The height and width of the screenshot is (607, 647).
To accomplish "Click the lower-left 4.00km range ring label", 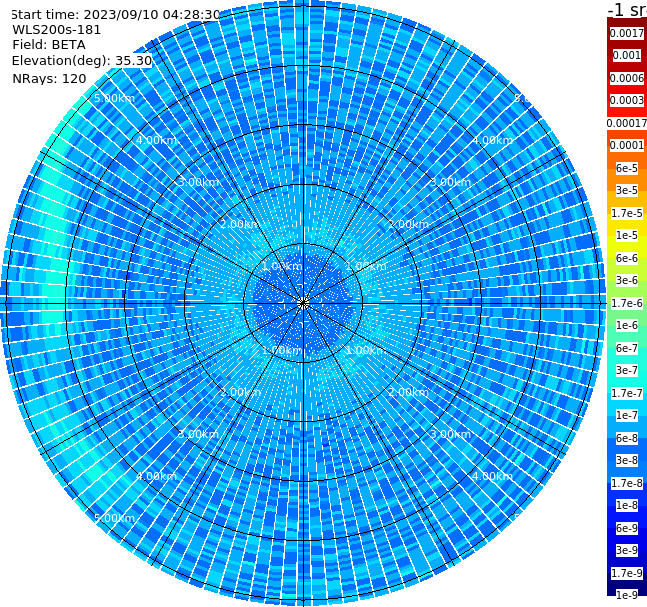I will click(156, 476).
